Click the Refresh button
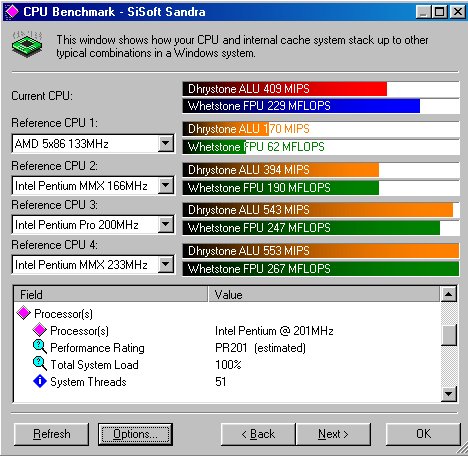The image size is (468, 456). click(52, 434)
